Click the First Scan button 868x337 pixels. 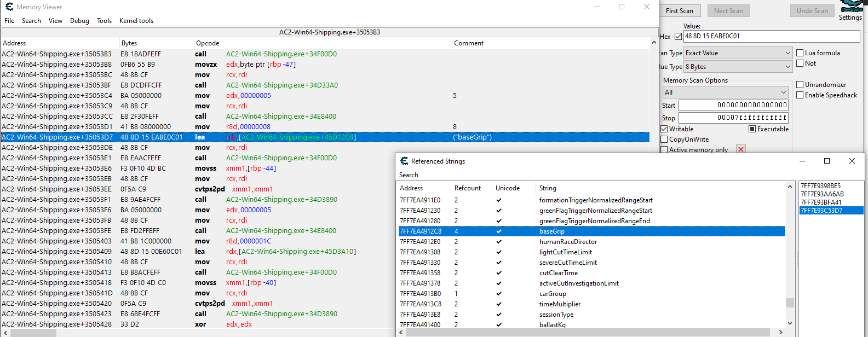tap(679, 11)
